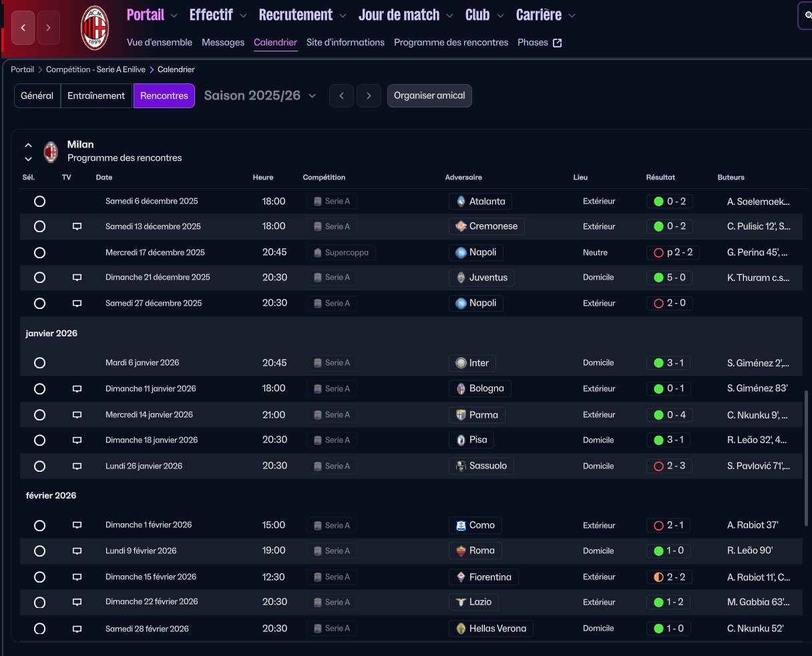Screen dimensions: 812x656
Task: Open the Juventus opponent badge button
Action: (481, 278)
